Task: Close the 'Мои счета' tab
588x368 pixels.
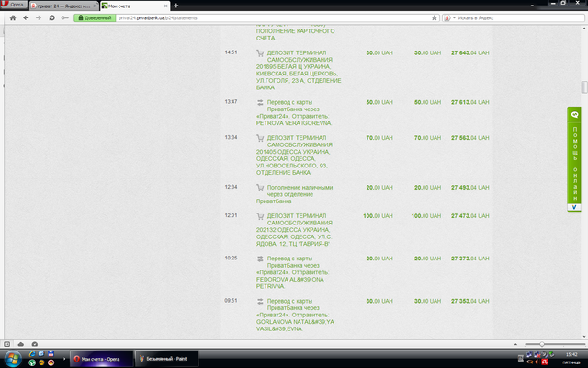Action: pos(165,6)
